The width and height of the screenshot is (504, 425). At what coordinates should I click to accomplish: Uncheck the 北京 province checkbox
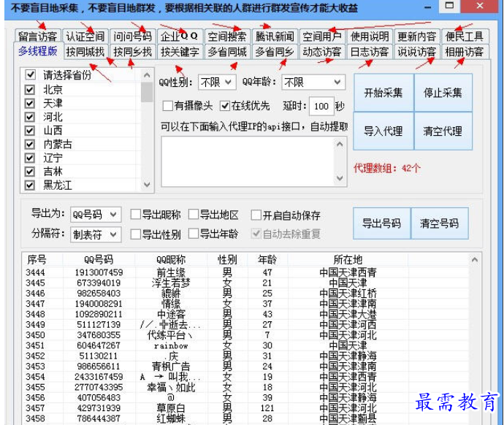(x=30, y=89)
